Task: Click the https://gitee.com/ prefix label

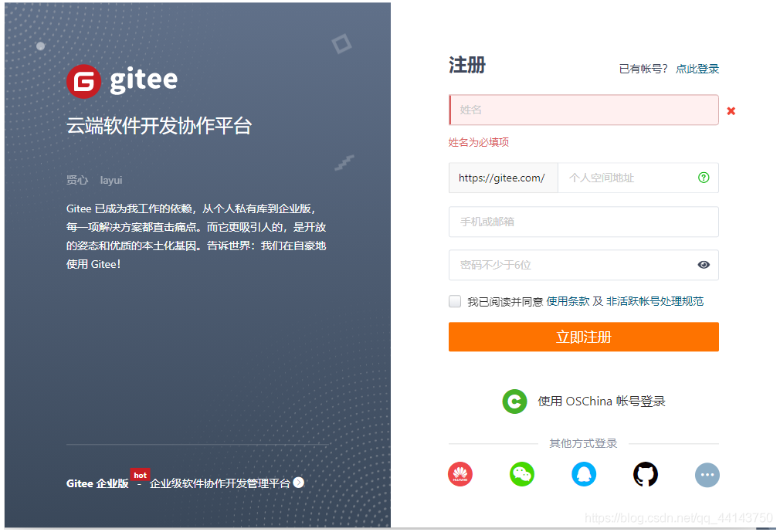Action: pos(503,178)
